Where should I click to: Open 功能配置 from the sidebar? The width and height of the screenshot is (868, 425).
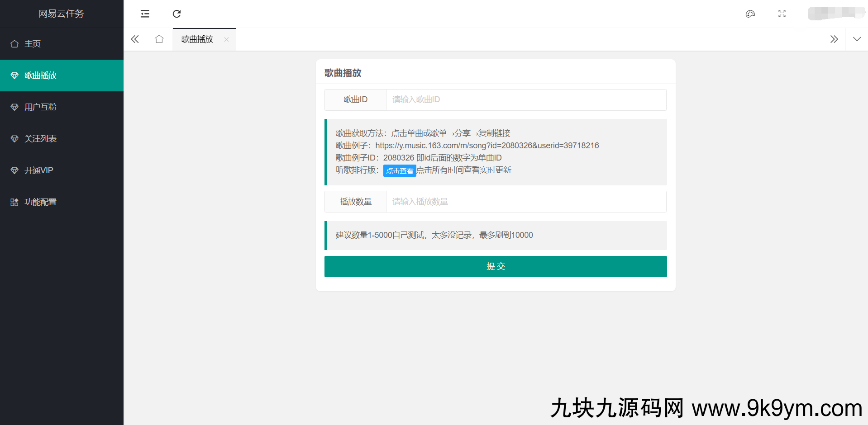pos(40,202)
